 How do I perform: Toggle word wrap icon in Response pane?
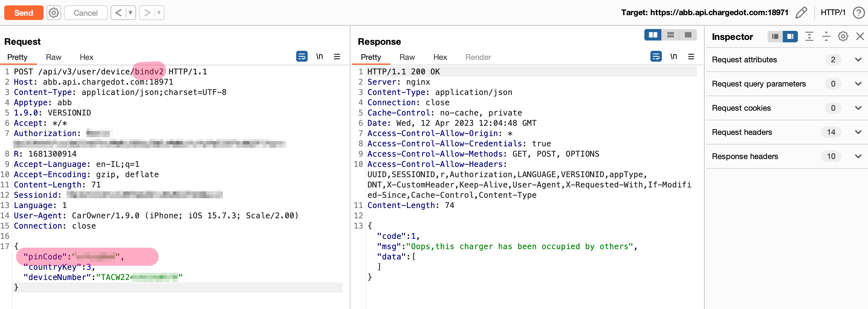[x=656, y=56]
